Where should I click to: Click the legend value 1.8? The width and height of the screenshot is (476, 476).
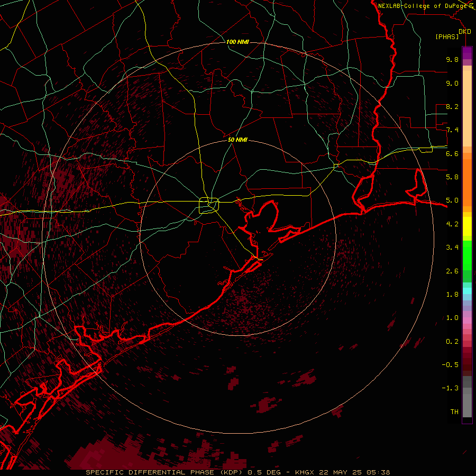[452, 295]
